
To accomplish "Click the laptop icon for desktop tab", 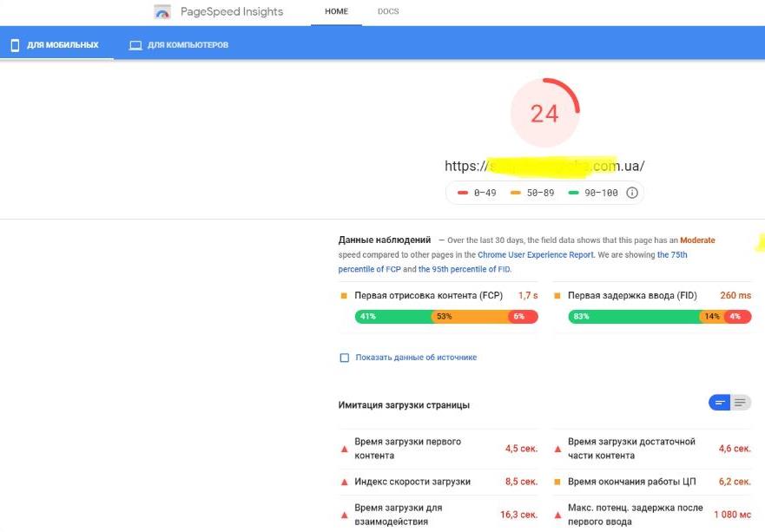I will [135, 45].
